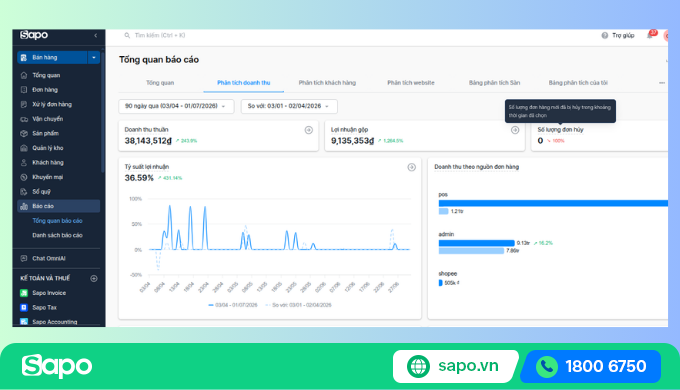Open the Bán hàng channel selector
Screen dimensions: 680x390
click(52, 58)
